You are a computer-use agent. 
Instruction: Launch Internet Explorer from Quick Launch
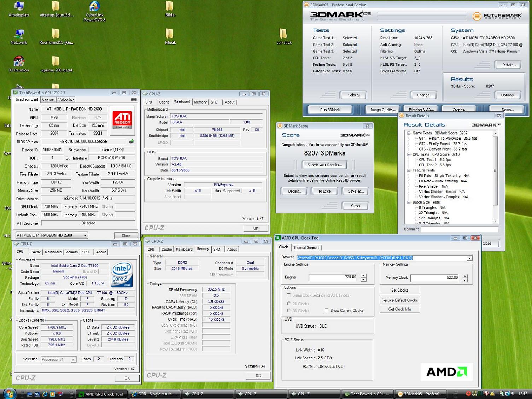pos(45,394)
